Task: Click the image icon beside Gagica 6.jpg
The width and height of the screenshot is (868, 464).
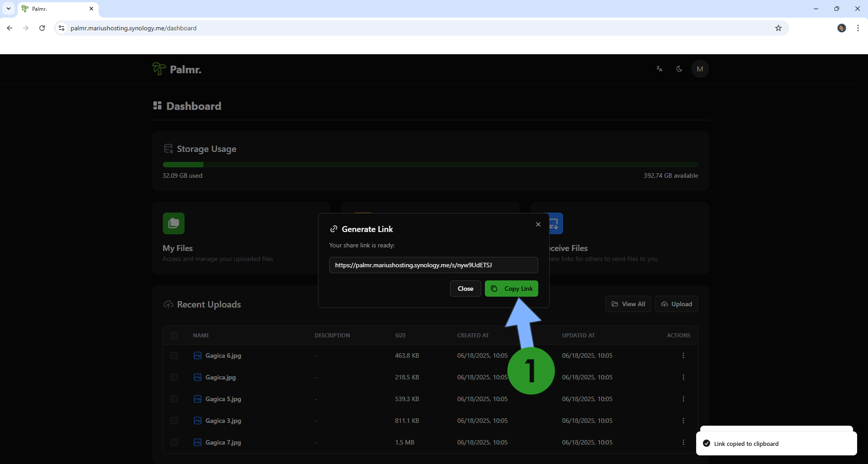Action: tap(198, 355)
